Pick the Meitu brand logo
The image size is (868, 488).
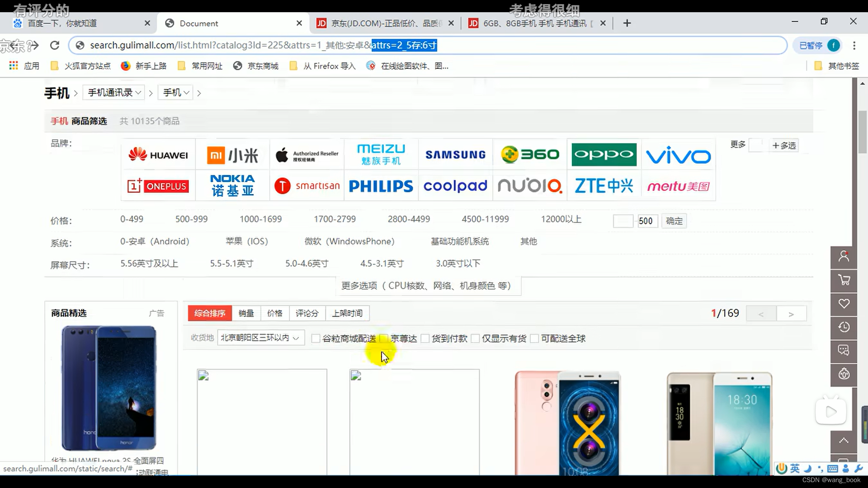pos(678,186)
